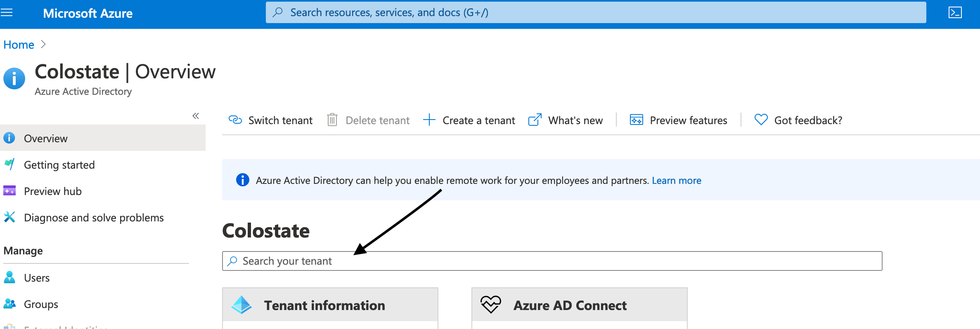Click the Users person icon

(x=9, y=277)
